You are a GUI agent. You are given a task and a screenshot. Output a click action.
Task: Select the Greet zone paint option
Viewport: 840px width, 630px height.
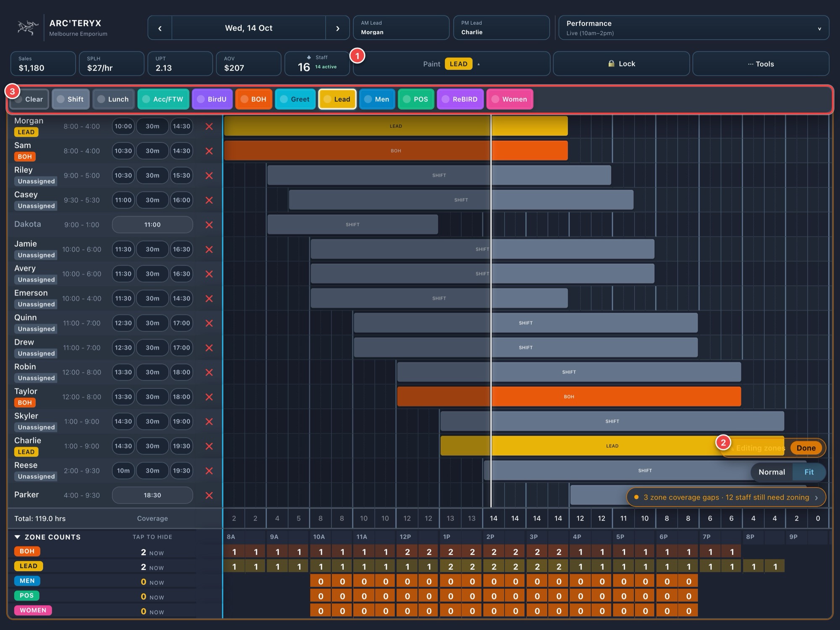(295, 99)
